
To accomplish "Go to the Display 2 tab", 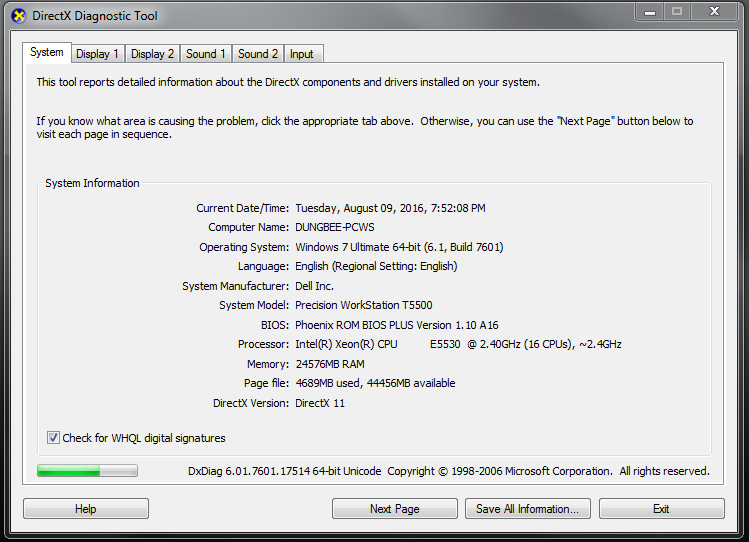I will [x=152, y=54].
